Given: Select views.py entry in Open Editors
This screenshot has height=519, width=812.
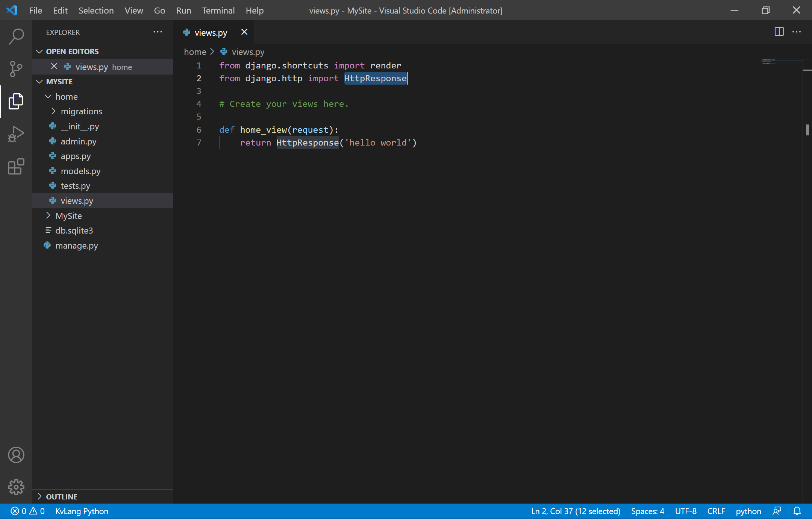Looking at the screenshot, I should tap(103, 67).
